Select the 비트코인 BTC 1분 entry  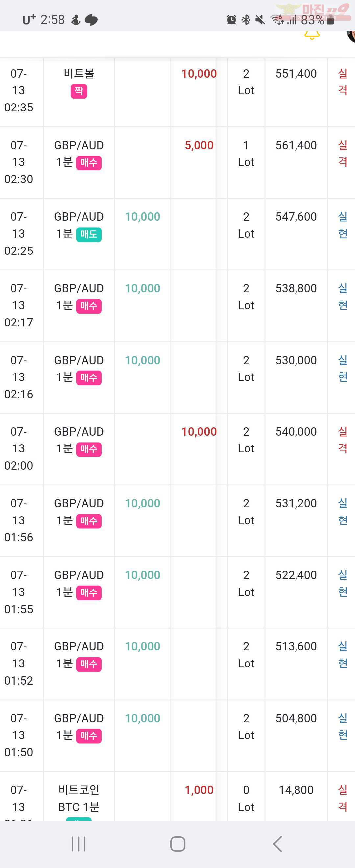79,798
